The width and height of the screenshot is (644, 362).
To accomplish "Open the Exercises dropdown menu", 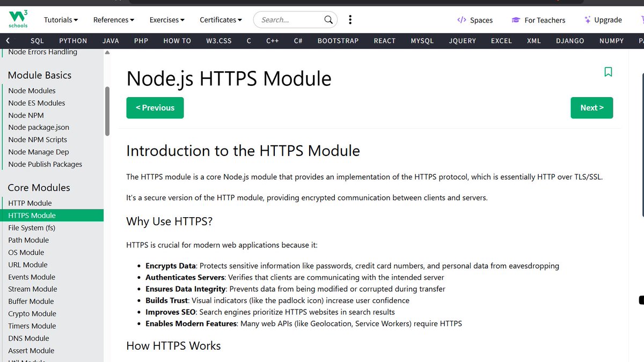I will (x=167, y=20).
